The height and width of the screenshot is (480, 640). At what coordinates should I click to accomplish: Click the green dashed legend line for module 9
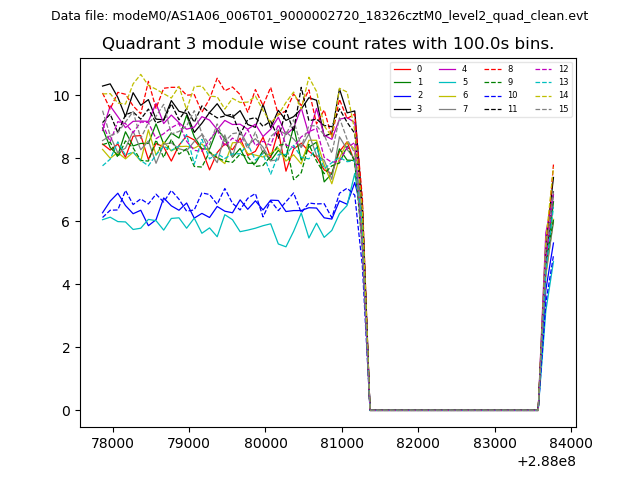494,82
